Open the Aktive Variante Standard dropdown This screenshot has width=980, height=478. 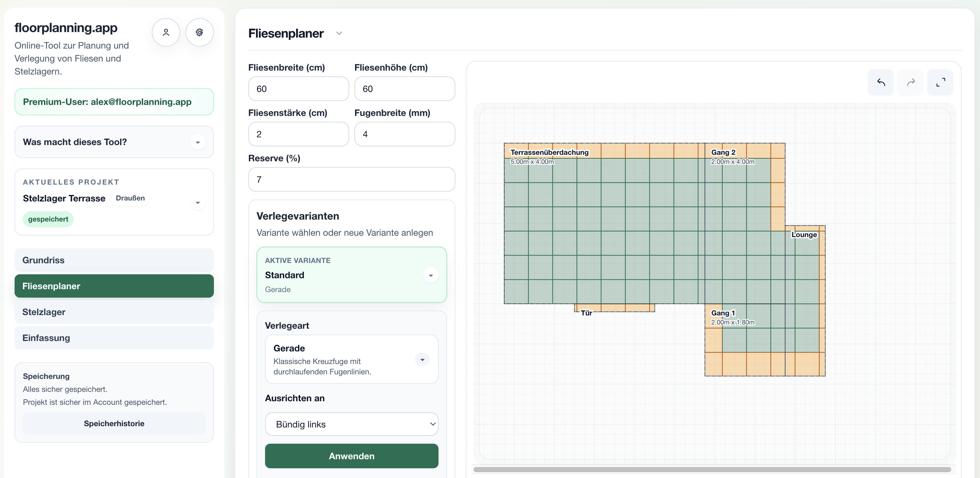coord(431,276)
